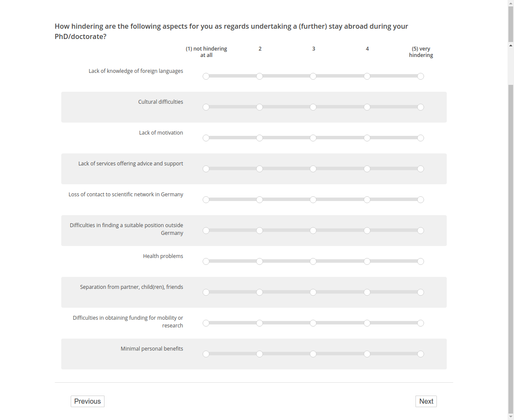Select rating 4 for Lack of knowledge of foreign languages
This screenshot has height=420, width=514.
367,76
